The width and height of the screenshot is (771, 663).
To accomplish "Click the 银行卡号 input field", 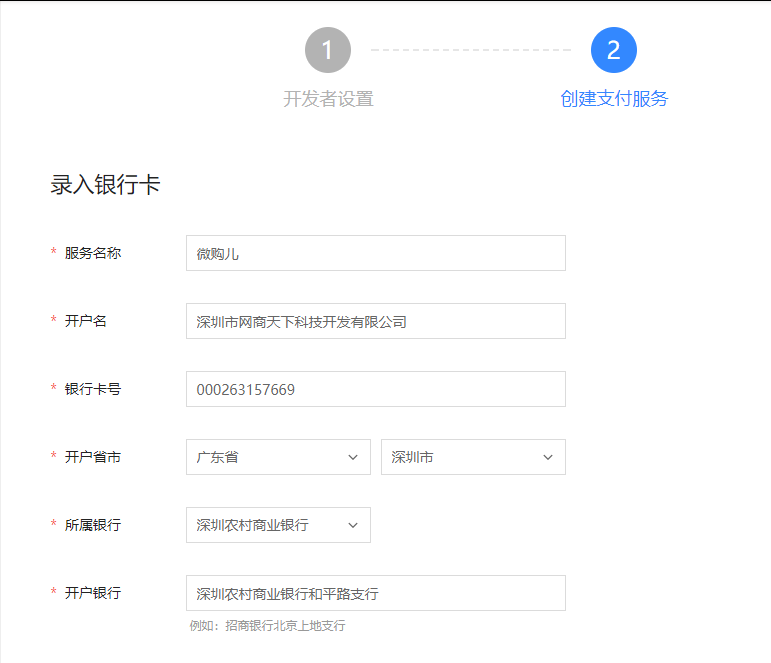I will pos(376,389).
